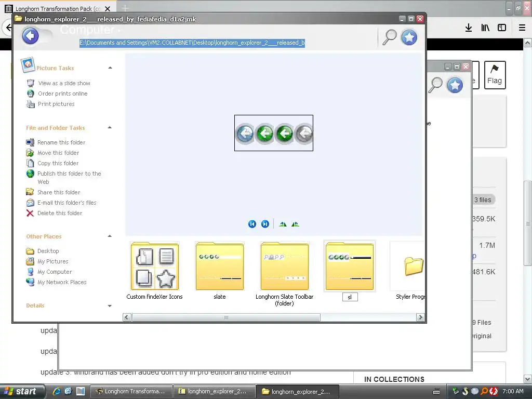Image resolution: width=532 pixels, height=399 pixels.
Task: Click the system tray clock
Action: [x=513, y=391]
